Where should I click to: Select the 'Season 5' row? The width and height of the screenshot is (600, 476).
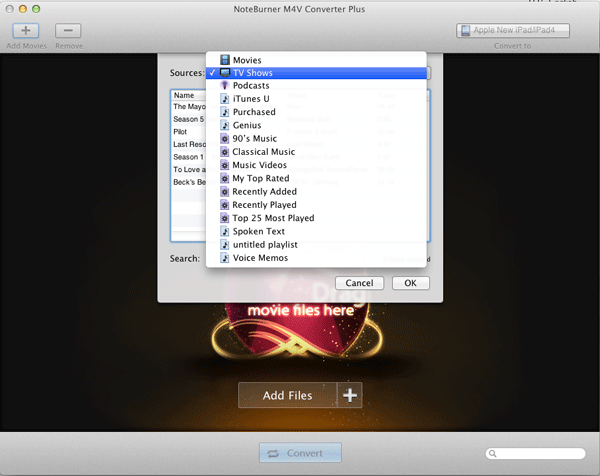(189, 119)
